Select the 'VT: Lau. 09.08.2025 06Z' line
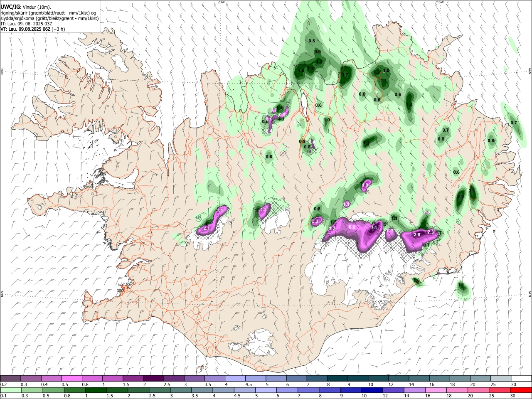Image resolution: width=532 pixels, height=399 pixels. 25,29
